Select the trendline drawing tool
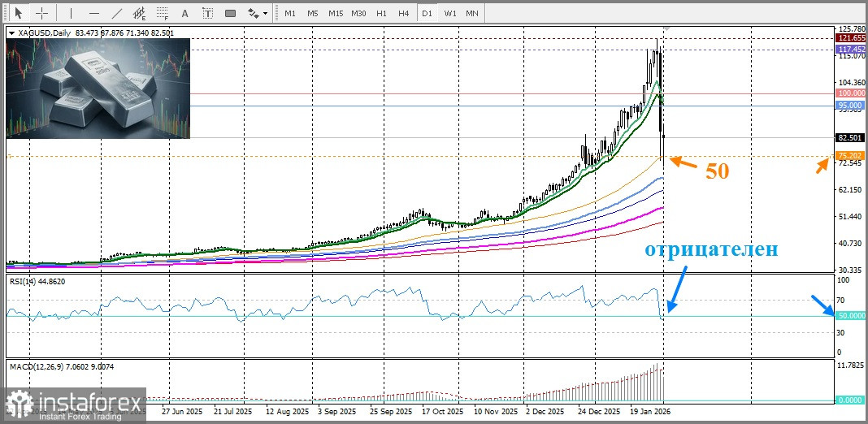868x424 pixels. tap(117, 13)
